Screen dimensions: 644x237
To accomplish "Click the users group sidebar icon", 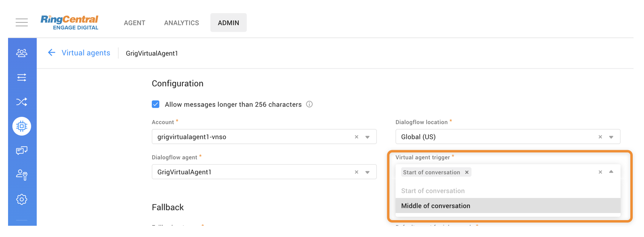I will [22, 53].
